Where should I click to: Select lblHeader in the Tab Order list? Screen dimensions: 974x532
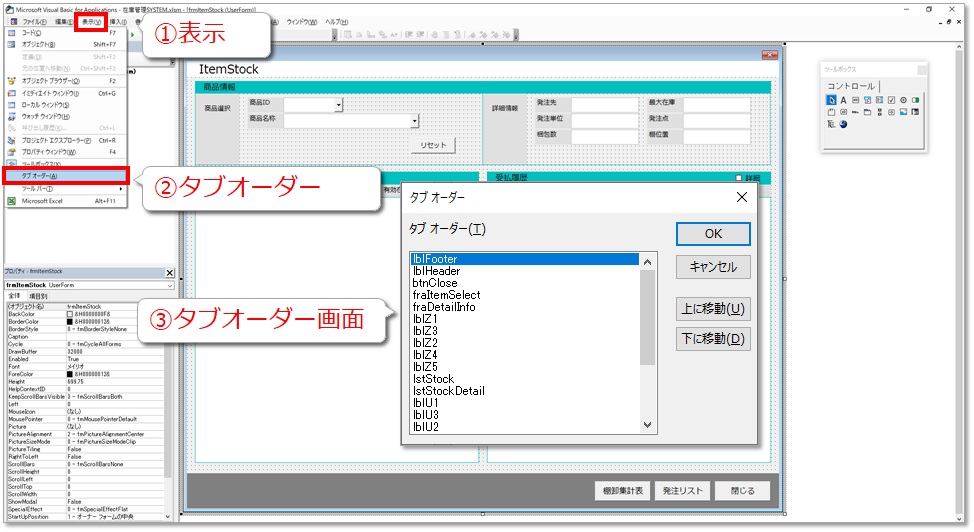tap(525, 271)
